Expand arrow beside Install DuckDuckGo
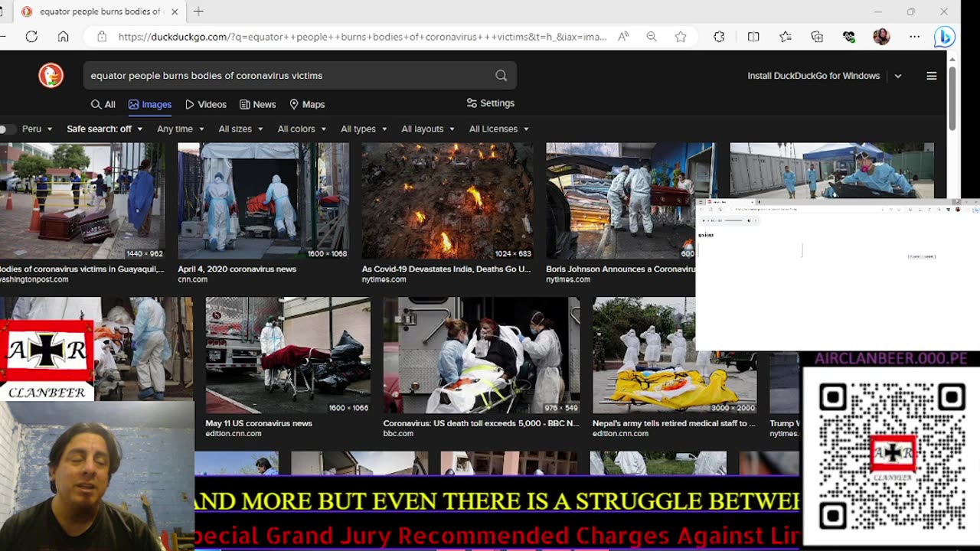The width and height of the screenshot is (980, 551). coord(898,76)
